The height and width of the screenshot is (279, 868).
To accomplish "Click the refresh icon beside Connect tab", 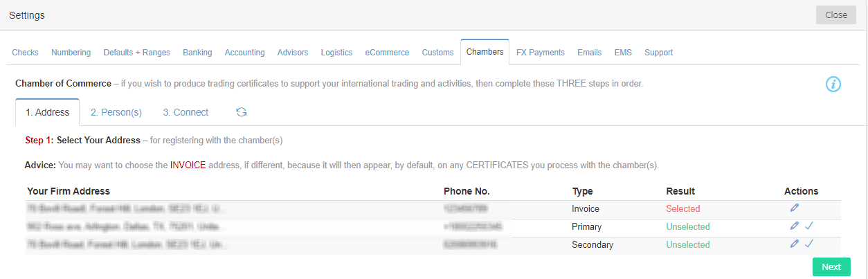I will (242, 112).
